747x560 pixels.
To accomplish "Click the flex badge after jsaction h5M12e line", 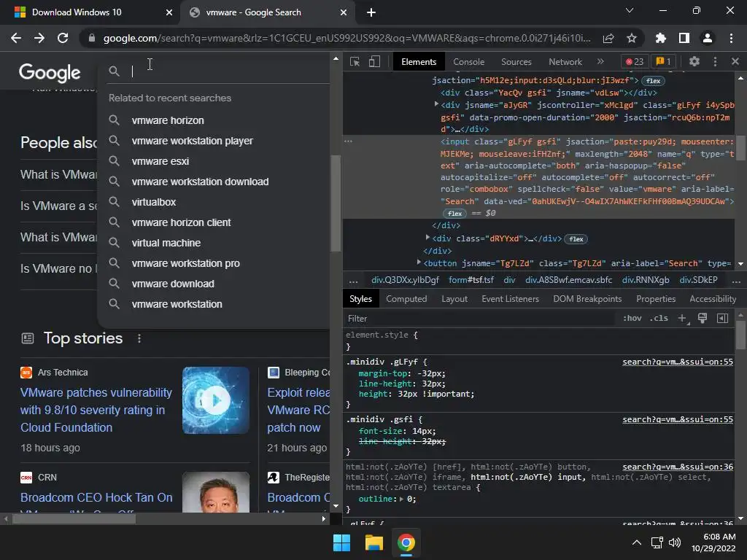I will coord(653,81).
